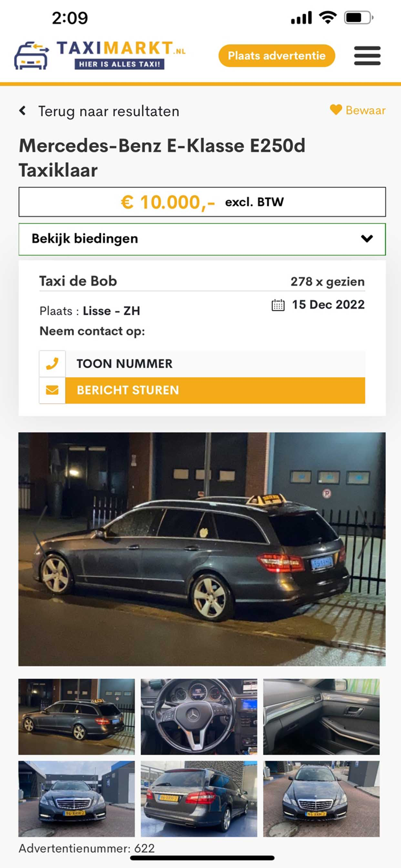
Task: Expand the Bekijk biedingen dropdown
Action: coord(202,239)
